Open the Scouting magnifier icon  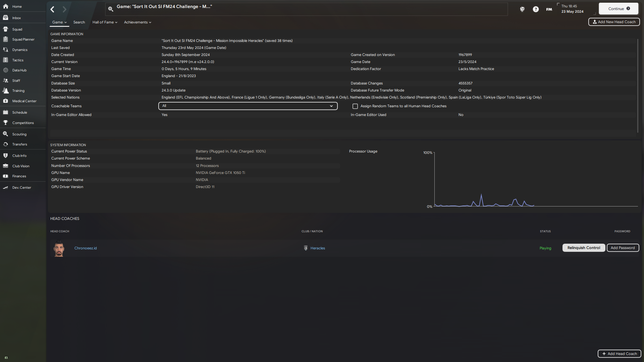6,134
